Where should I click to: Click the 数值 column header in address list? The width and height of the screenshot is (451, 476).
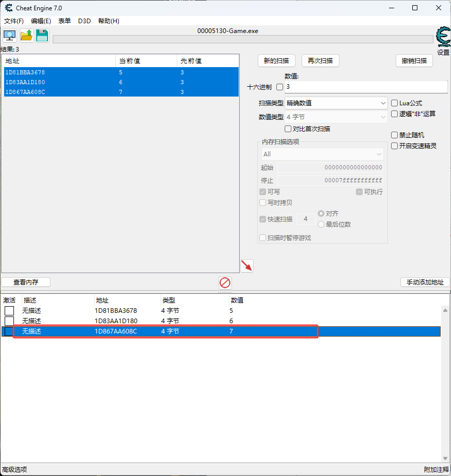237,300
